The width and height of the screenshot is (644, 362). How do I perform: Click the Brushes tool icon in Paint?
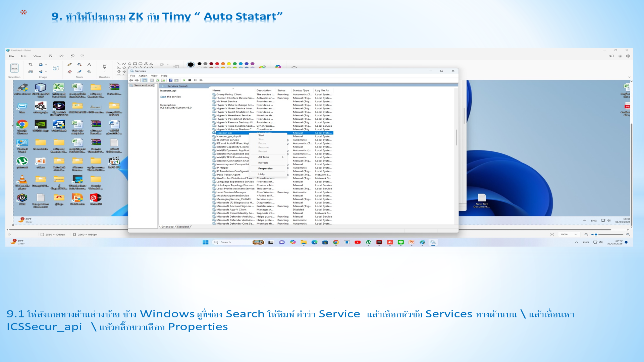tap(104, 67)
